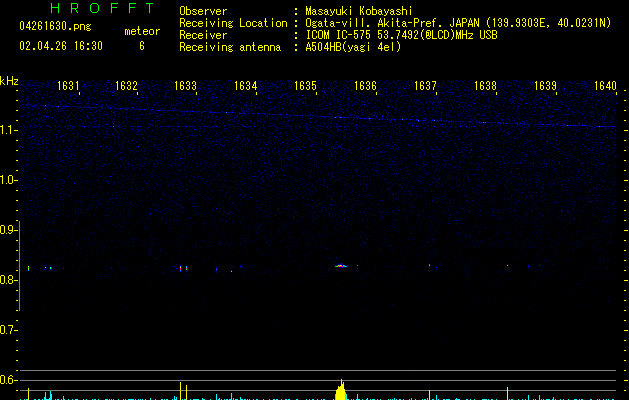The width and height of the screenshot is (629, 400).
Task: Select the A504HB(yagi 4el) antenna text
Action: pos(353,47)
